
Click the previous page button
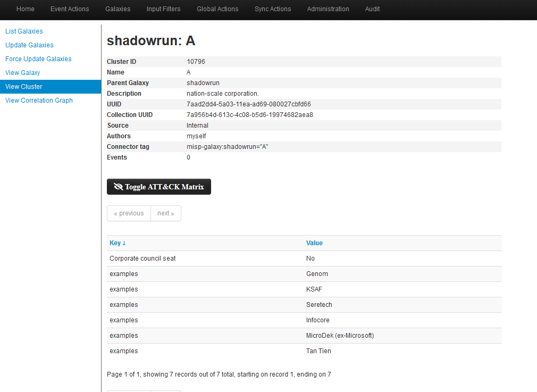[x=129, y=213]
